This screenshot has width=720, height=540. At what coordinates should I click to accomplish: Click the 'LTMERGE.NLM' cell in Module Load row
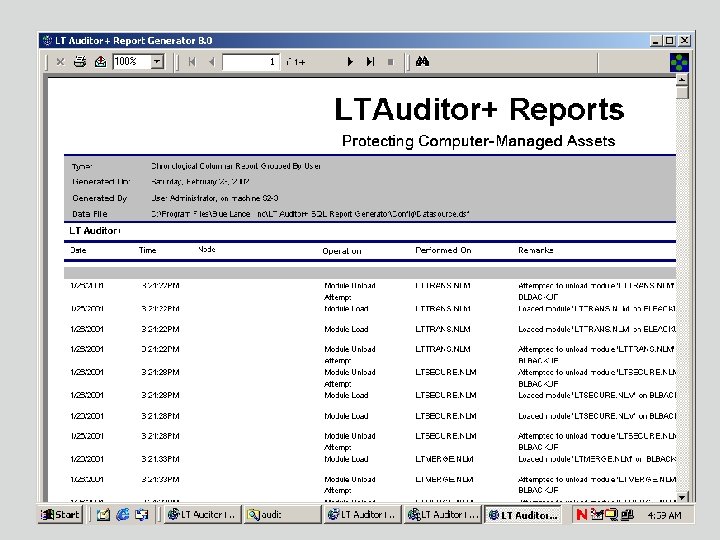click(444, 459)
